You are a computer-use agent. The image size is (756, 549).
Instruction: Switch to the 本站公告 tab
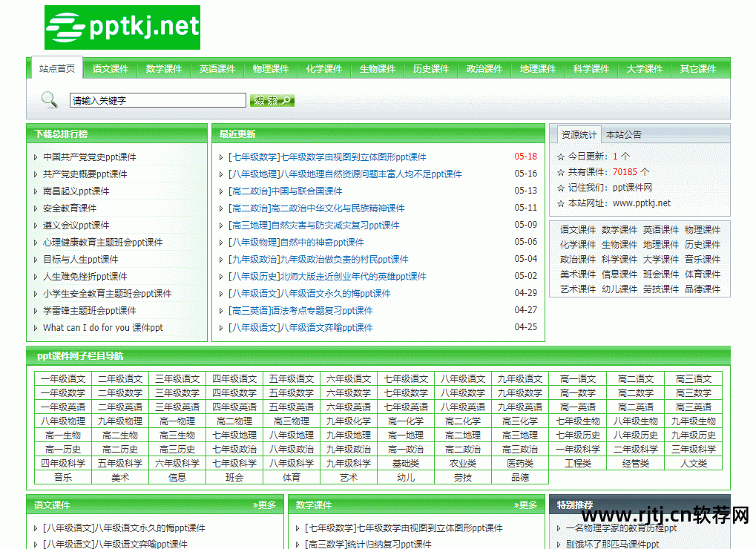624,134
